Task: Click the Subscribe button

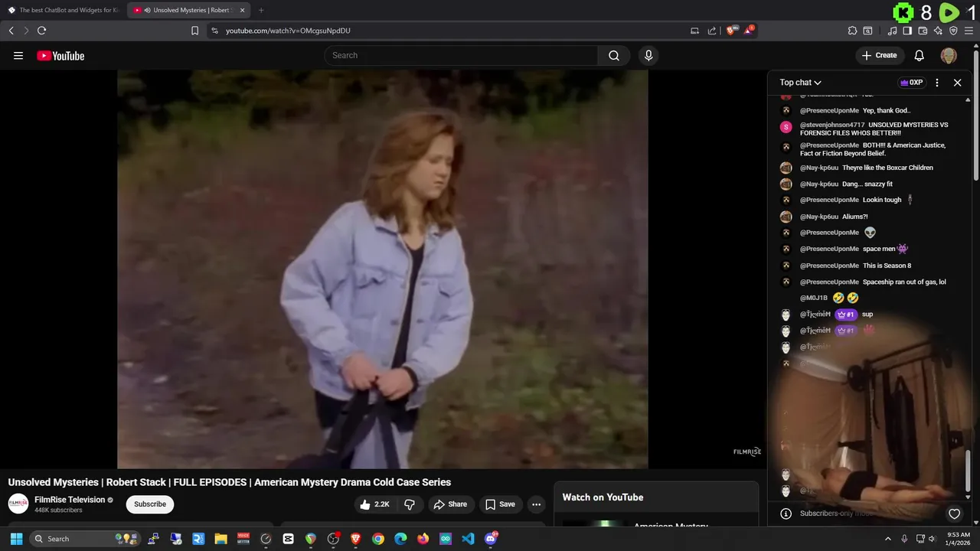Action: point(150,504)
